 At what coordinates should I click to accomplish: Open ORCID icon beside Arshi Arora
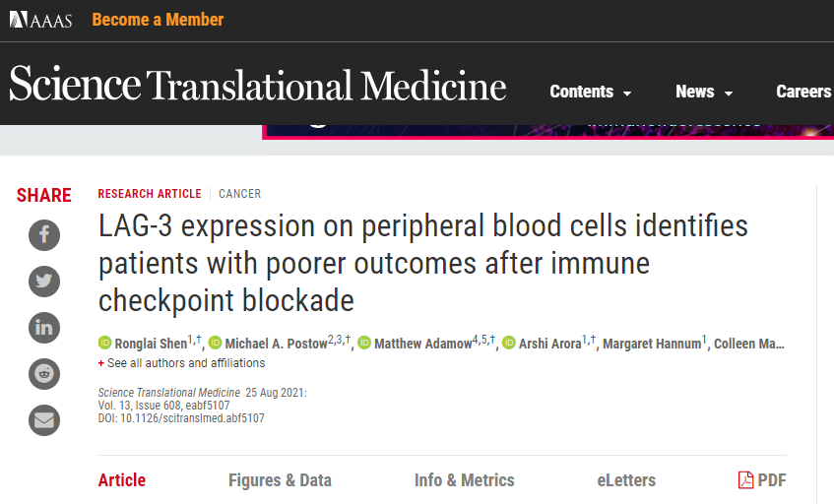point(509,343)
